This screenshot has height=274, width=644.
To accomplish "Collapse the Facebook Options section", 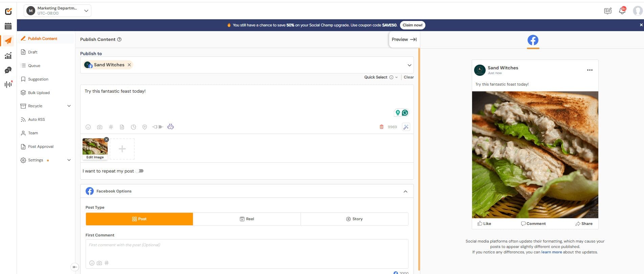I will [x=405, y=191].
